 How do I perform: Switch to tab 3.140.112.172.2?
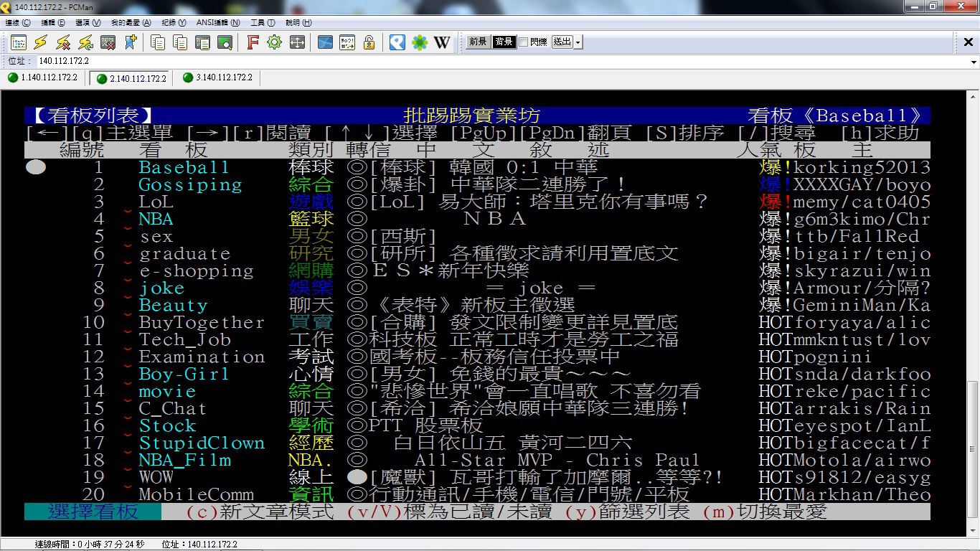[217, 77]
